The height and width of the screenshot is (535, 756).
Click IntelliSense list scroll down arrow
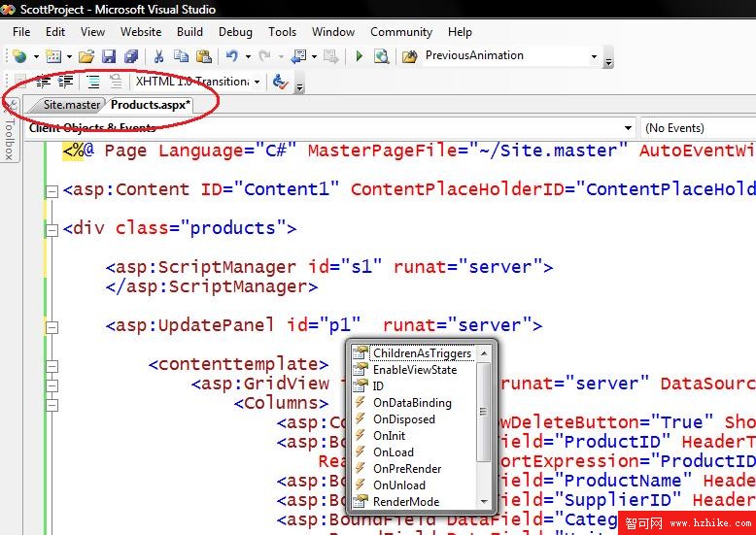[484, 502]
